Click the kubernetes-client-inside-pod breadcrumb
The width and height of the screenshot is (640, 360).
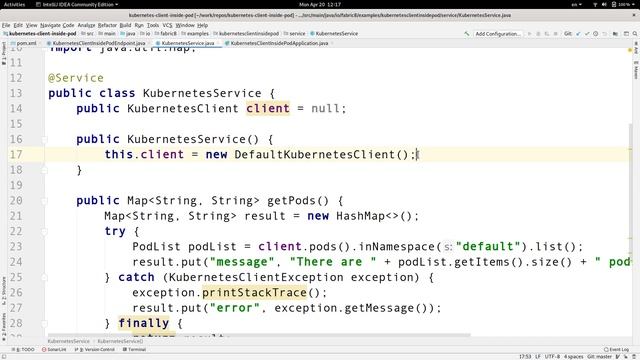click(x=40, y=33)
